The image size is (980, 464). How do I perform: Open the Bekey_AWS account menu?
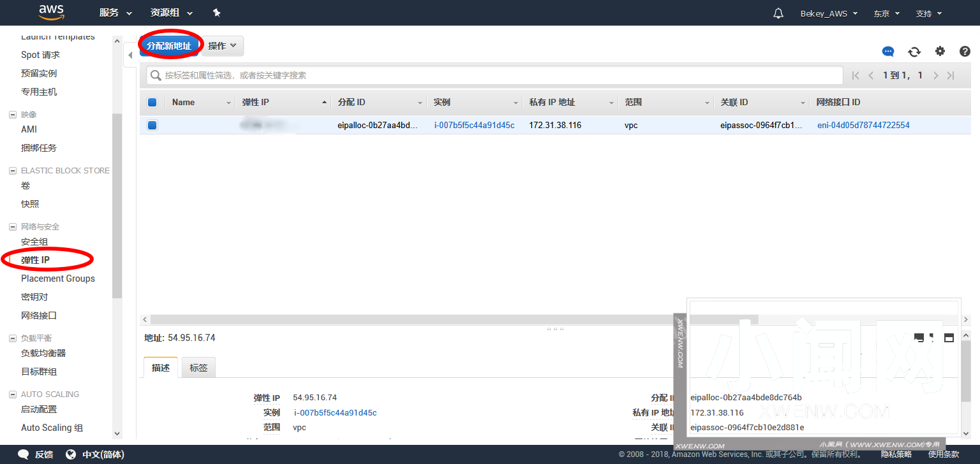[x=829, y=13]
